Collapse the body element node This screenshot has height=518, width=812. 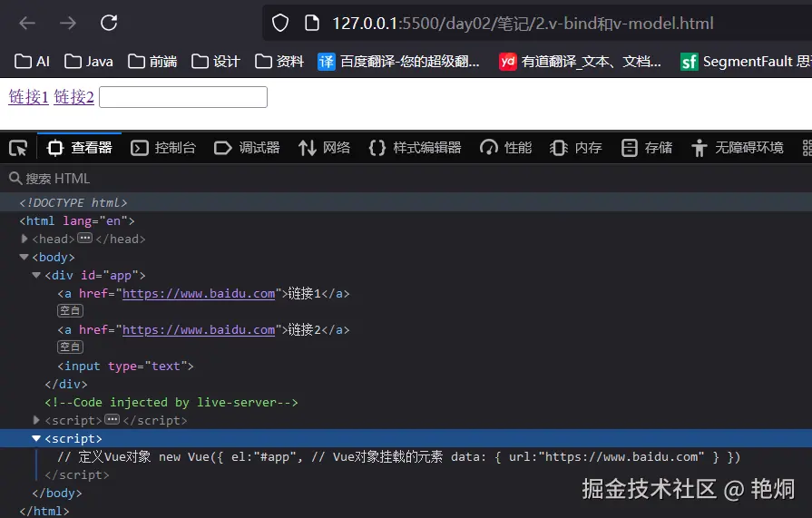pos(24,257)
